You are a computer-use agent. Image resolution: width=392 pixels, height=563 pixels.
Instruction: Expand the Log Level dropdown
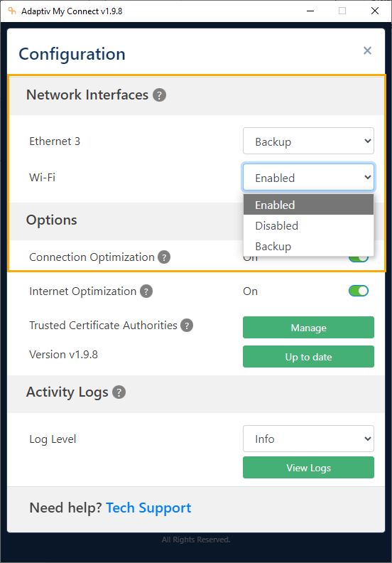[308, 439]
